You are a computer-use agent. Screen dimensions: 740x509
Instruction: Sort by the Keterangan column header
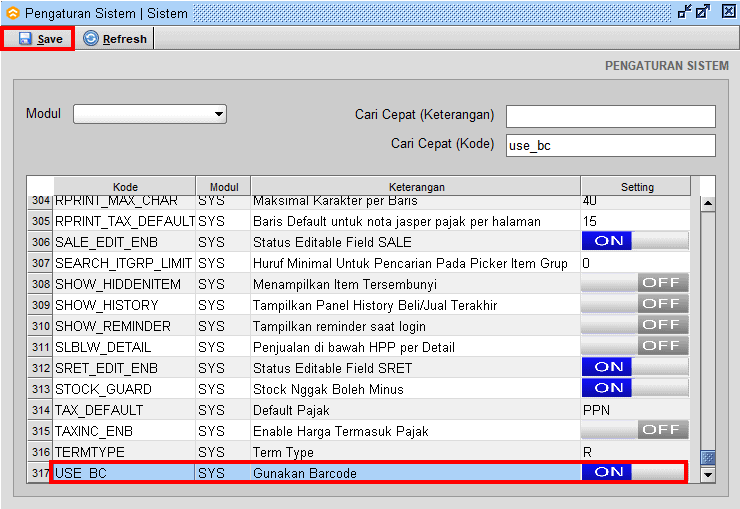[x=416, y=187]
